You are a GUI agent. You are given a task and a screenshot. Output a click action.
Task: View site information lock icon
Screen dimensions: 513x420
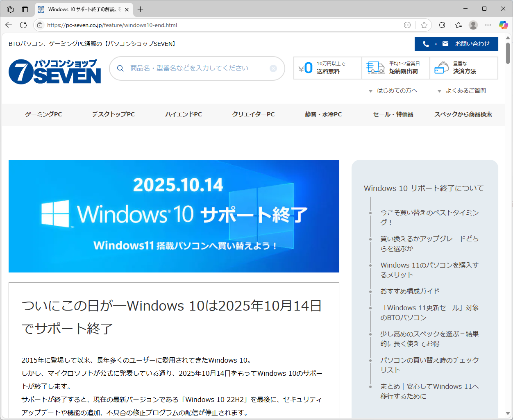tap(40, 25)
